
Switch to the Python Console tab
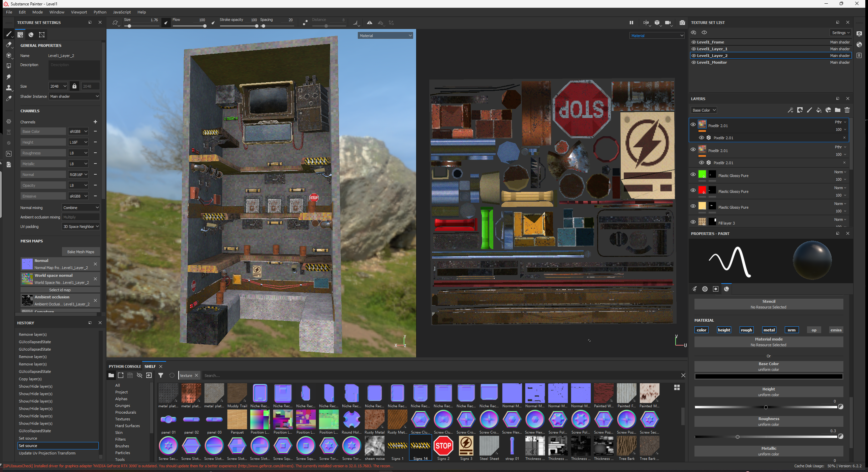pyautogui.click(x=125, y=366)
